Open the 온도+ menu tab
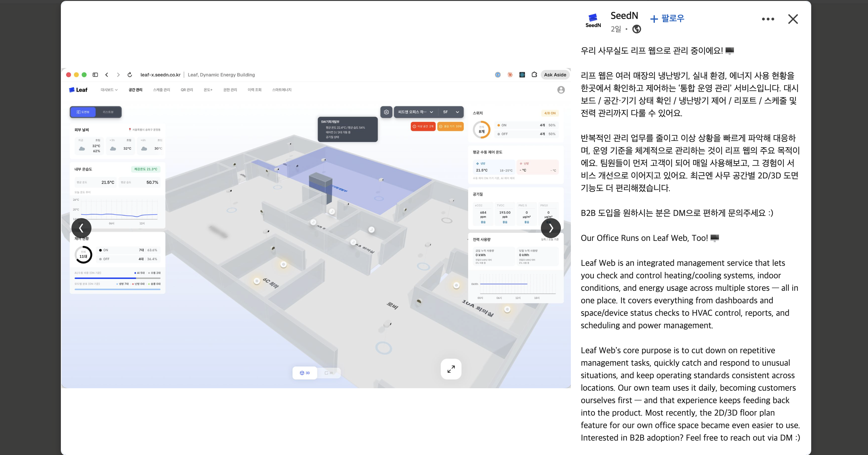This screenshot has height=455, width=868. (x=208, y=90)
